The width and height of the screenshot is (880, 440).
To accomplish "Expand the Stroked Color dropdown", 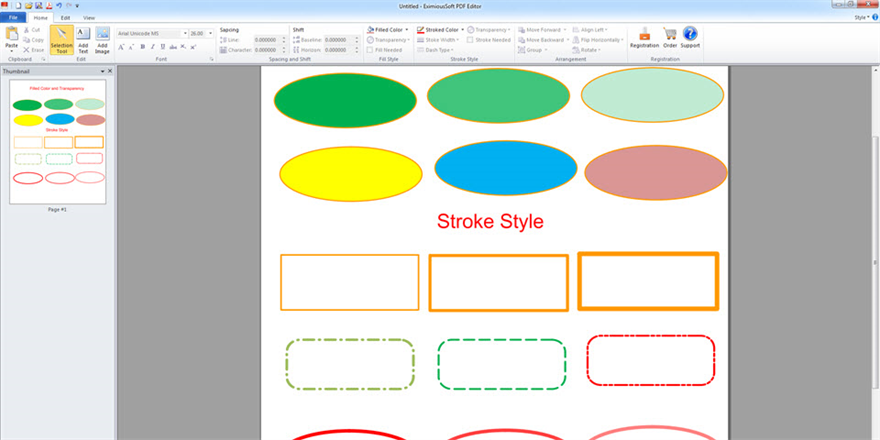I will (x=461, y=30).
